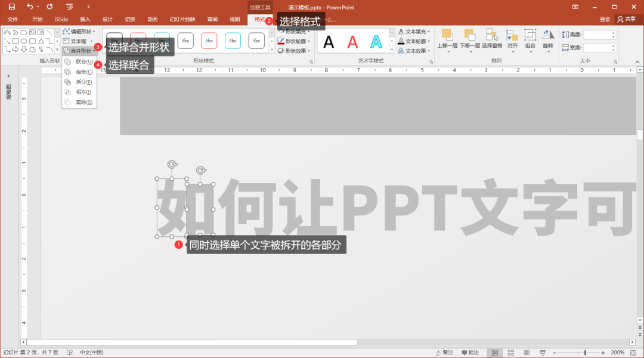Choose 组合(C) from the merge shapes menu

click(x=79, y=72)
